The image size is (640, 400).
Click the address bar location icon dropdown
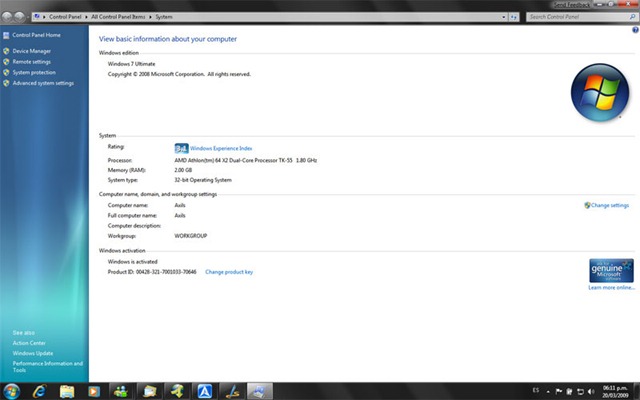click(38, 17)
